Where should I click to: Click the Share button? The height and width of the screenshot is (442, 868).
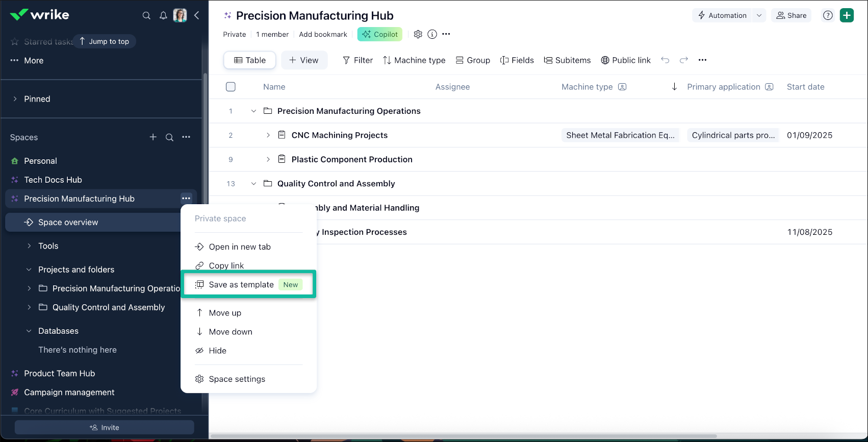click(x=791, y=15)
